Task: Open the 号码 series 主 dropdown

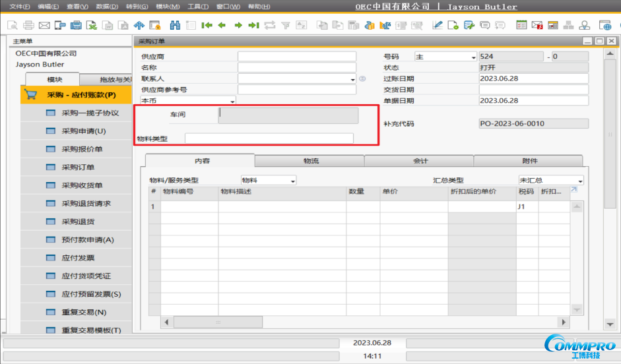Action: (x=473, y=57)
